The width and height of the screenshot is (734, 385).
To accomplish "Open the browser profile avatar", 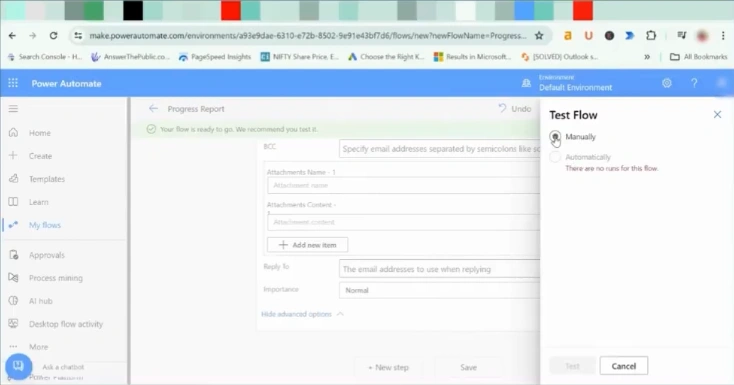I will 702,36.
